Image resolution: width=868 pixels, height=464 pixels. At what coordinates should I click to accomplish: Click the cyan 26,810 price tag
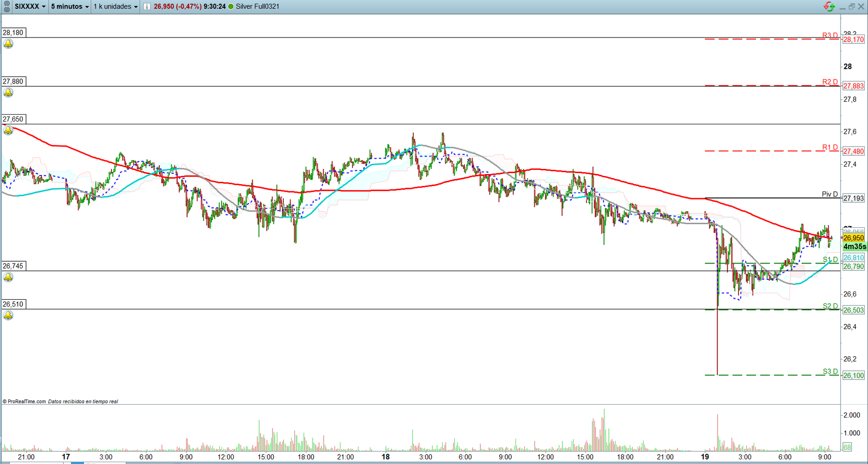click(854, 258)
